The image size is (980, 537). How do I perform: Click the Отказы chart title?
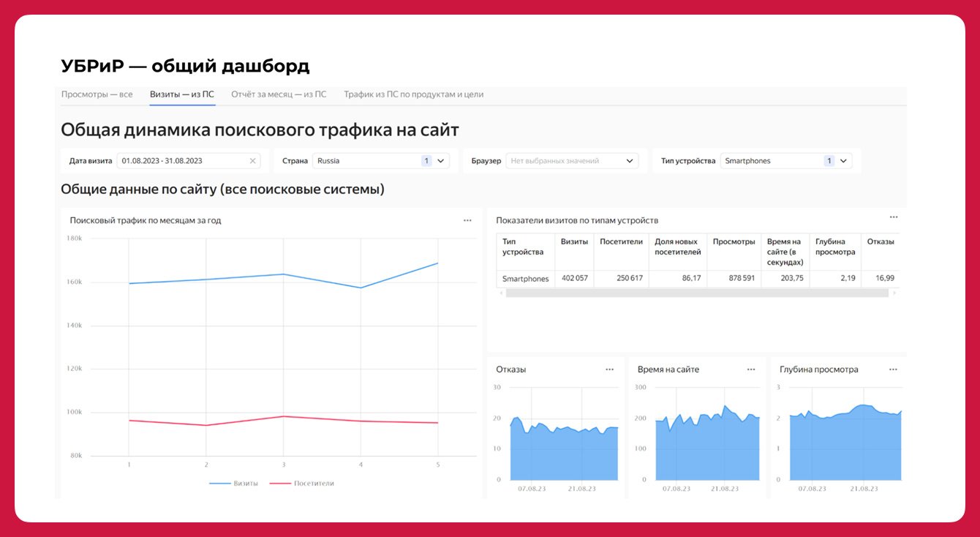click(510, 369)
